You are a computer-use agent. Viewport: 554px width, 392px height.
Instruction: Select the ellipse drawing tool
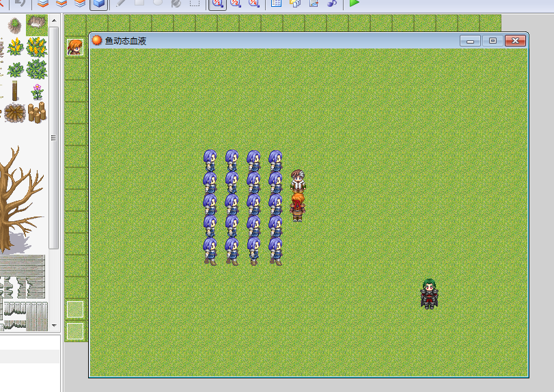tap(158, 3)
